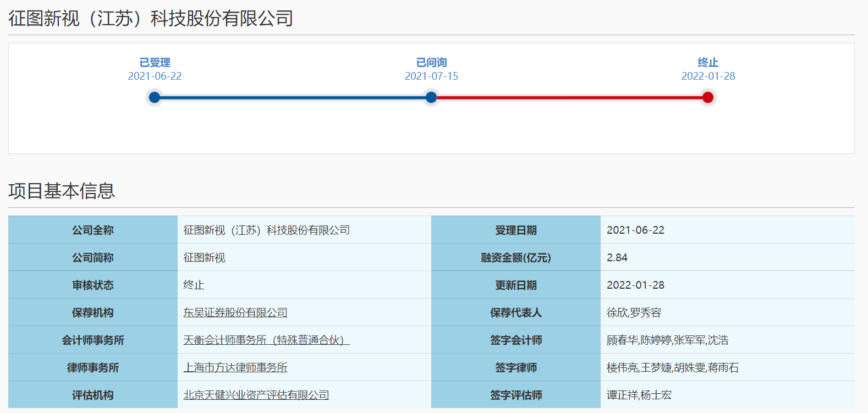Click the 公司简称 header cell
868x413 pixels.
[x=93, y=257]
